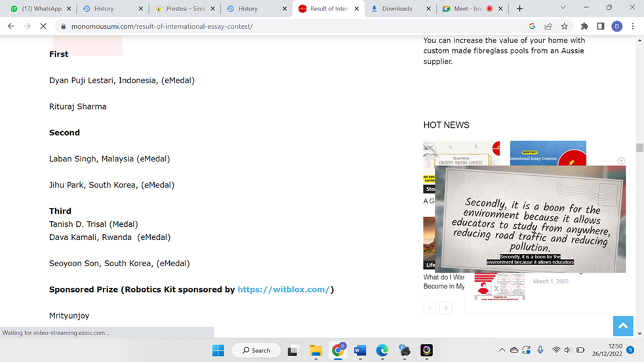This screenshot has height=362, width=644.
Task: Open the Chrome side panel icon
Action: tap(601, 26)
